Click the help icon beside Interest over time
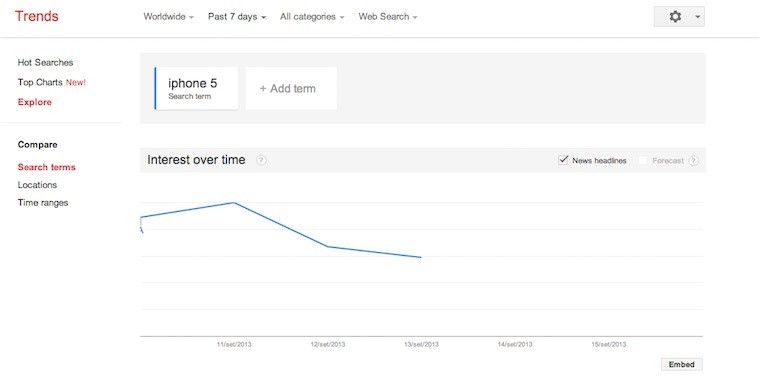This screenshot has width=760, height=381. pyautogui.click(x=261, y=160)
